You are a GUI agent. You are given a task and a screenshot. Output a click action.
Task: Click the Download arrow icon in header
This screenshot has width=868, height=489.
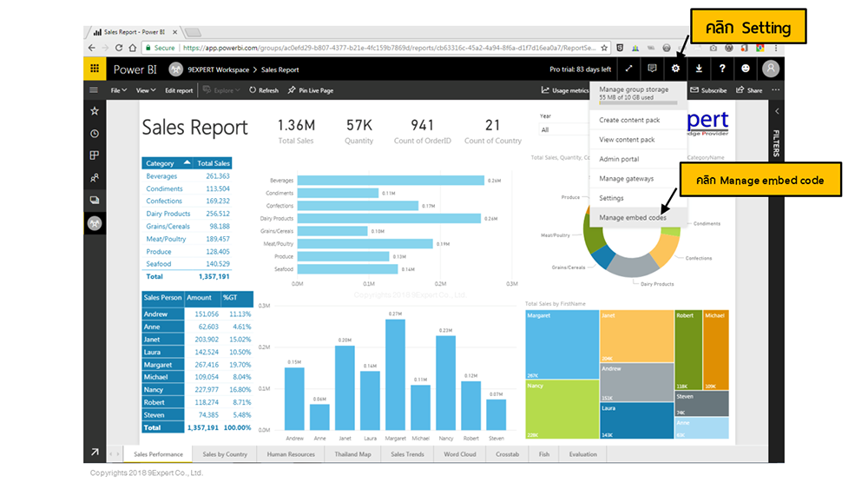699,69
